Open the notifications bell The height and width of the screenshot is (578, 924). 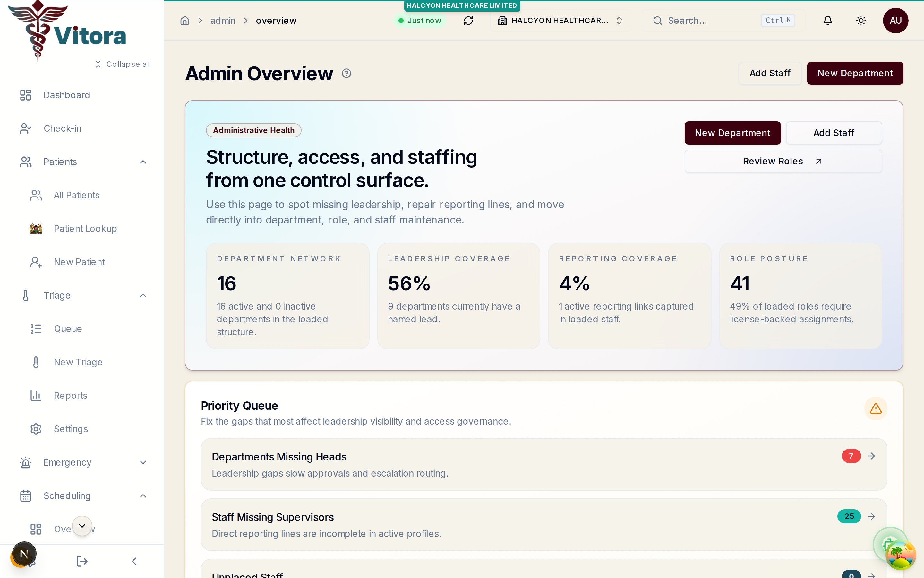[827, 21]
